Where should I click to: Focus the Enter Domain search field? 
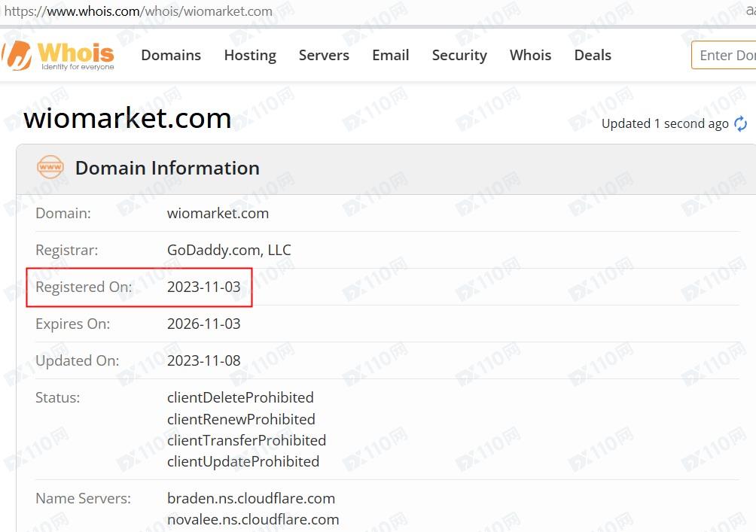(x=723, y=55)
